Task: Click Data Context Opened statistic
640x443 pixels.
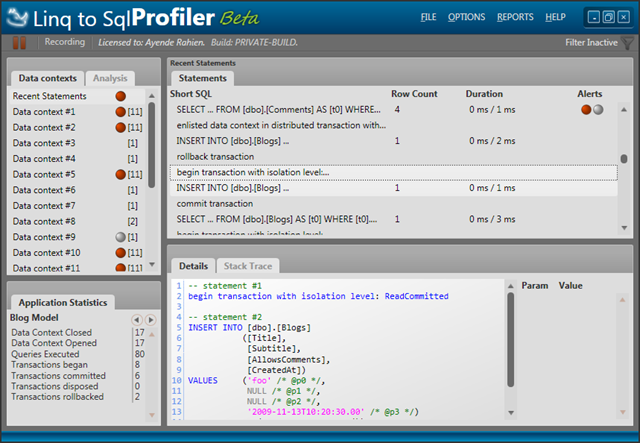Action: click(54, 343)
